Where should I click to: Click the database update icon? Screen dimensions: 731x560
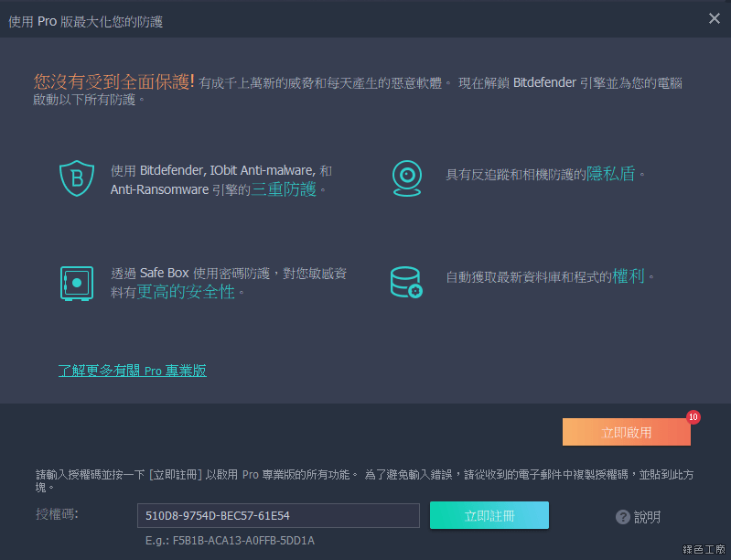coord(406,282)
